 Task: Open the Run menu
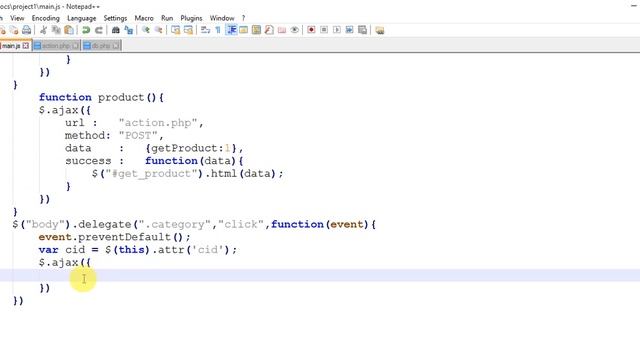pos(167,18)
